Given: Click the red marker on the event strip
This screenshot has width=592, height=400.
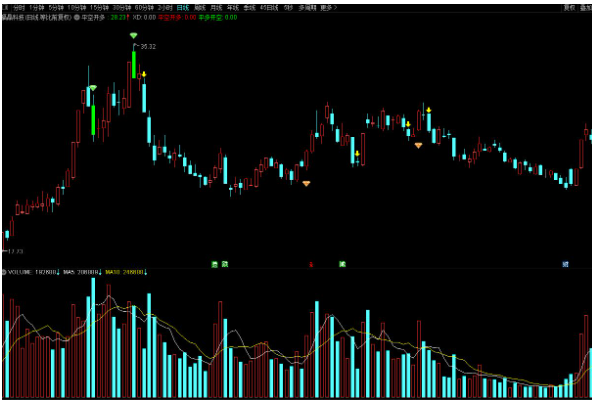Looking at the screenshot, I should pyautogui.click(x=311, y=264).
